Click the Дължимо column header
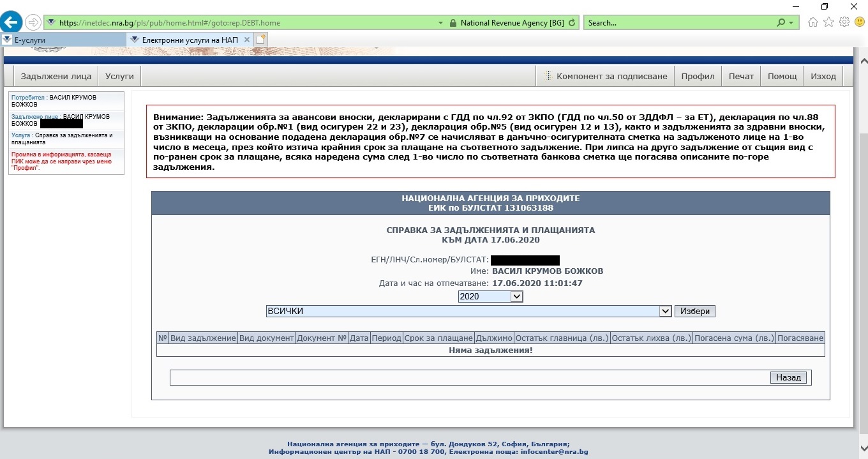The image size is (868, 459). coord(494,338)
